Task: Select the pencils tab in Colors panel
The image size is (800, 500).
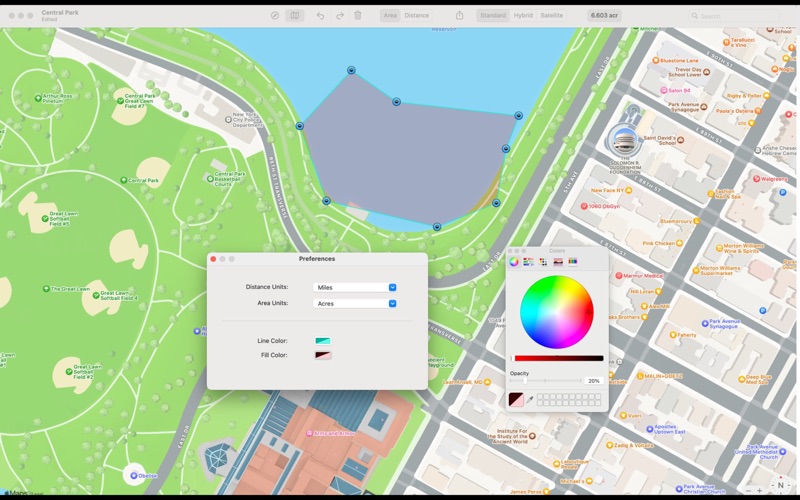Action: [x=572, y=262]
